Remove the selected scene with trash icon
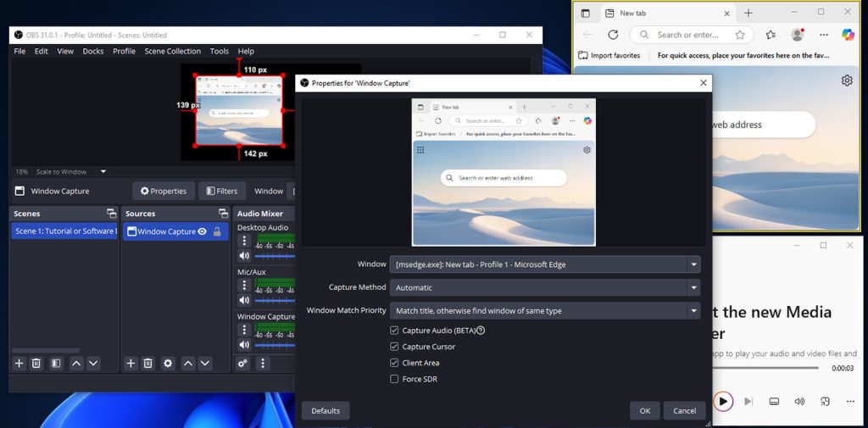868x428 pixels. 36,364
